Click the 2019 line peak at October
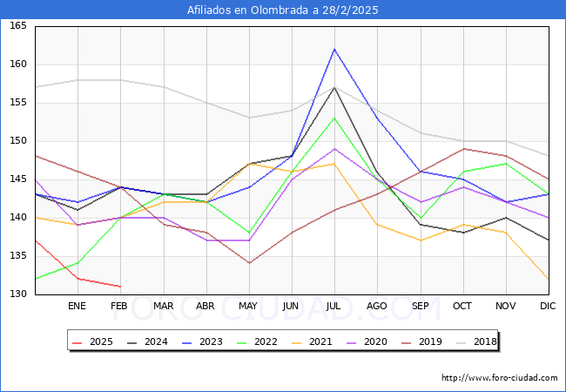 tap(463, 149)
